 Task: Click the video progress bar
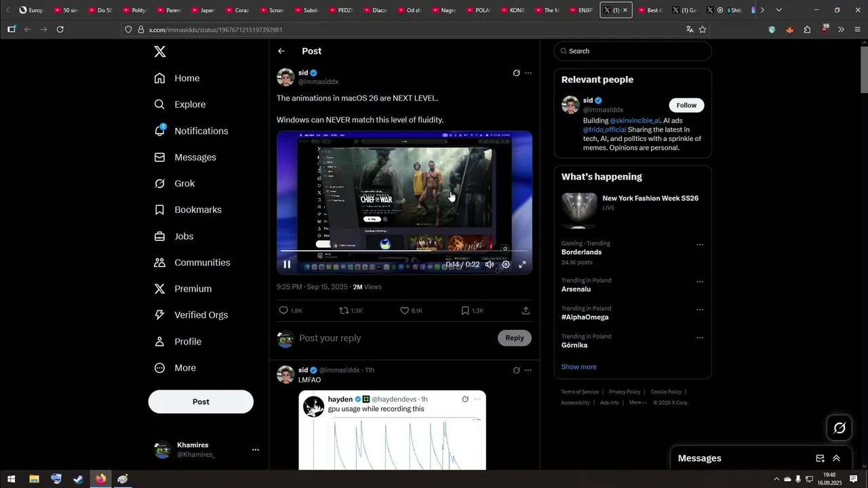pos(404,251)
